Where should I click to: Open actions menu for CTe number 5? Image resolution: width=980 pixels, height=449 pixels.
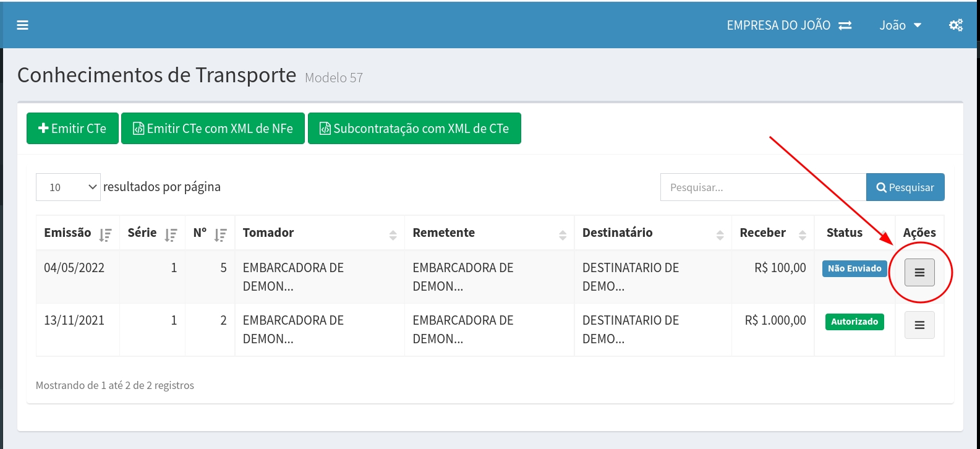click(x=919, y=273)
